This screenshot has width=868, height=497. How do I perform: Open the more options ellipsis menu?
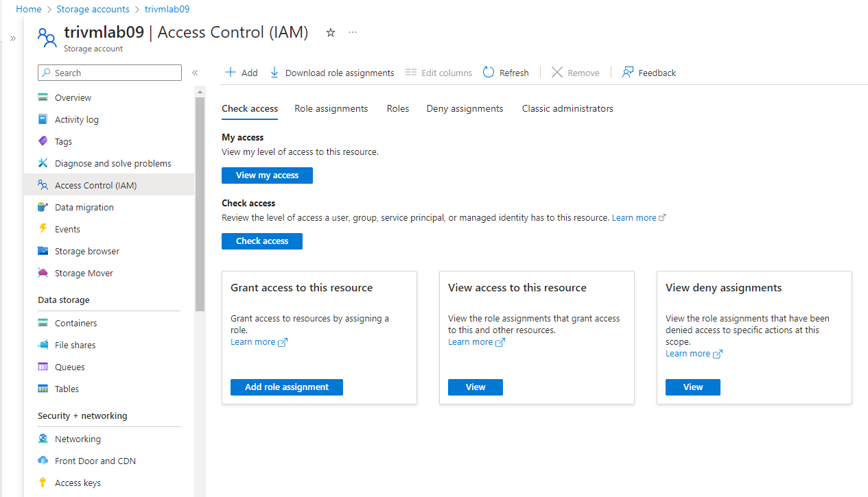tap(353, 32)
